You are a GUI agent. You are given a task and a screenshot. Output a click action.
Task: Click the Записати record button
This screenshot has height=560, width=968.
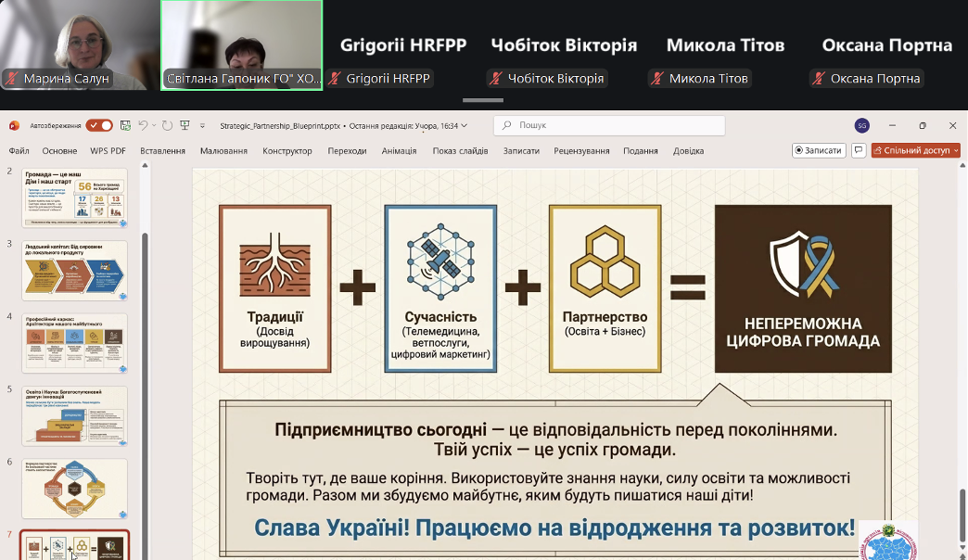(x=818, y=150)
